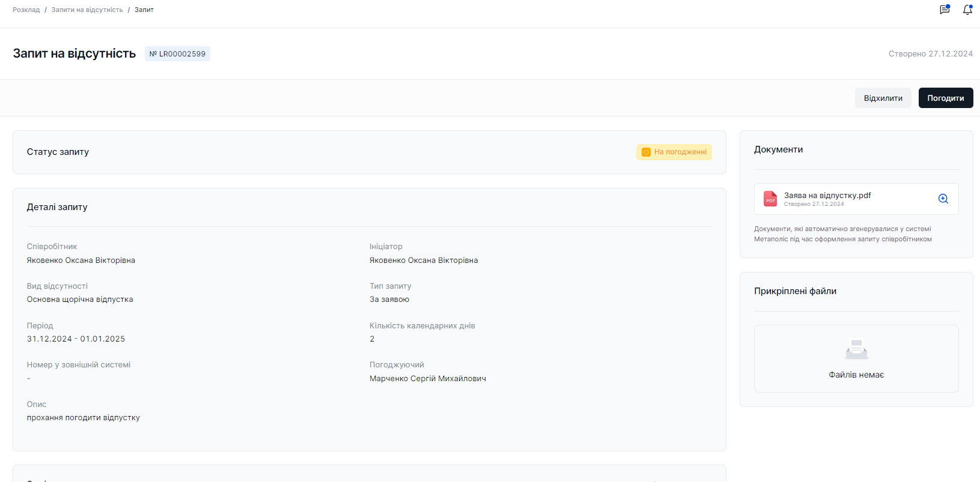
Task: Click the auto-generated documents note text
Action: 843,233
